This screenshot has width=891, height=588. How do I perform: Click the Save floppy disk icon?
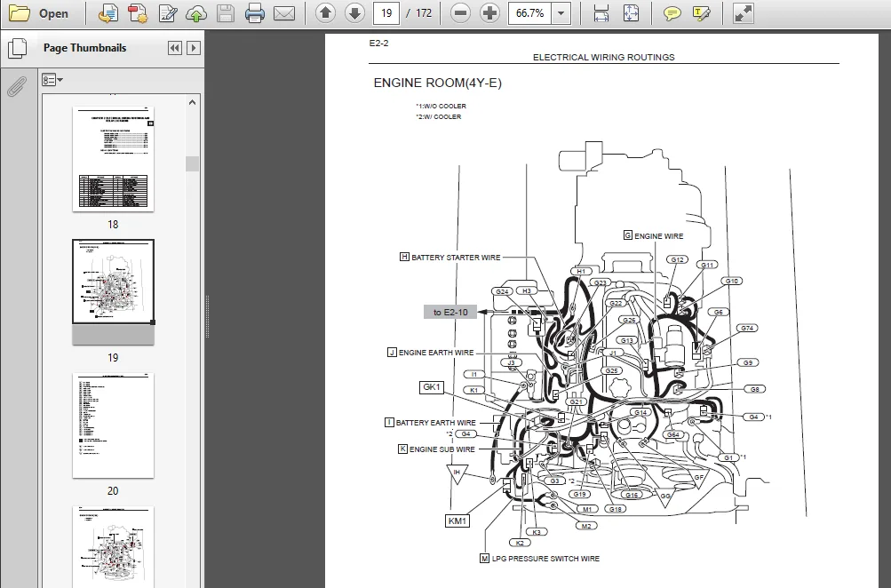click(226, 13)
